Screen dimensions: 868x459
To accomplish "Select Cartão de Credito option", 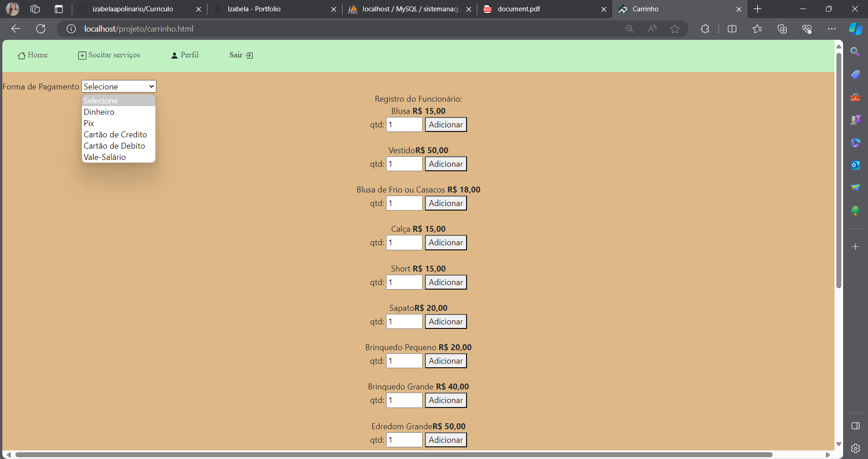I will click(115, 135).
